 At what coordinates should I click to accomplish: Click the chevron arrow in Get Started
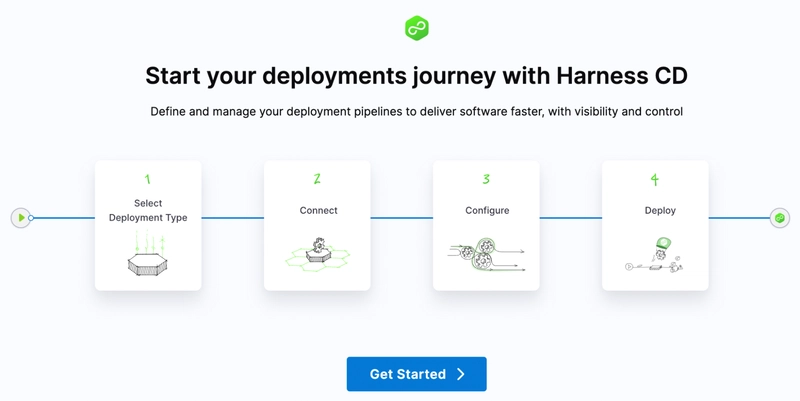(x=461, y=374)
